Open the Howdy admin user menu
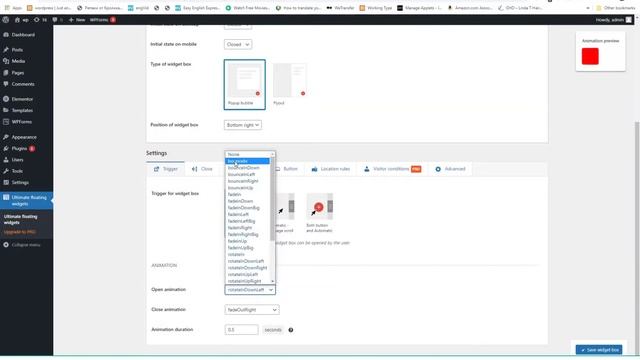Image resolution: width=640 pixels, height=360 pixels. point(613,20)
